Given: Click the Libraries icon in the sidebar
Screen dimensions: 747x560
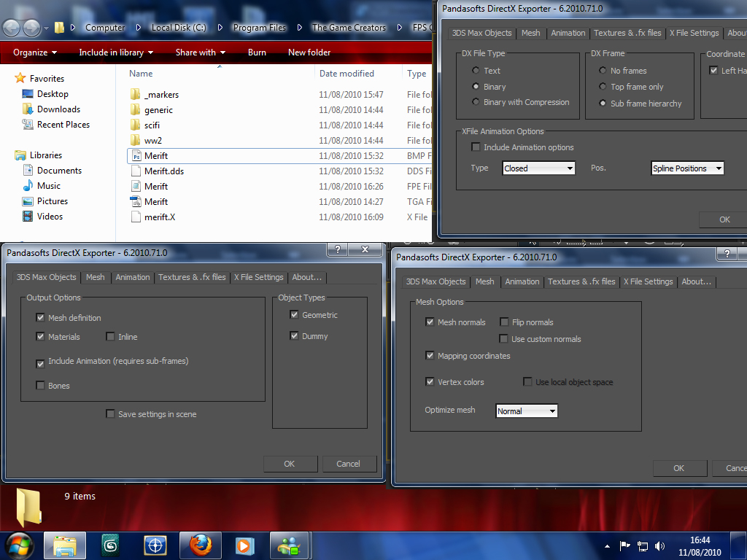Looking at the screenshot, I should [20, 155].
